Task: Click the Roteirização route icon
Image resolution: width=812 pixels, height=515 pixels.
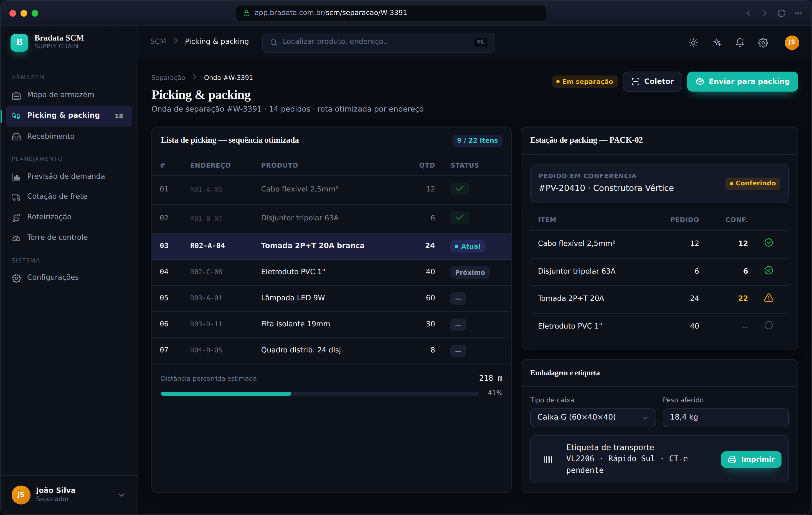Action: point(16,218)
